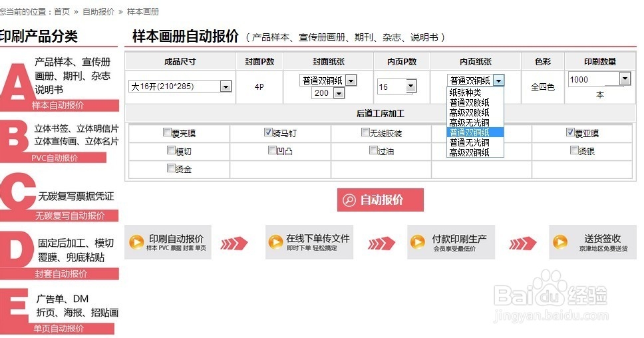Select the 纸张种类 header option in list

point(475,92)
